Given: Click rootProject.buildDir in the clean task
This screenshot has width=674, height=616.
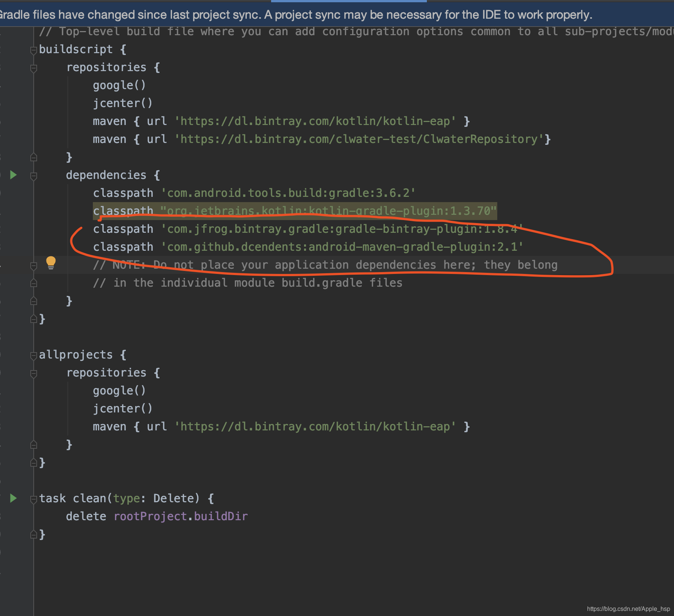Looking at the screenshot, I should [180, 516].
